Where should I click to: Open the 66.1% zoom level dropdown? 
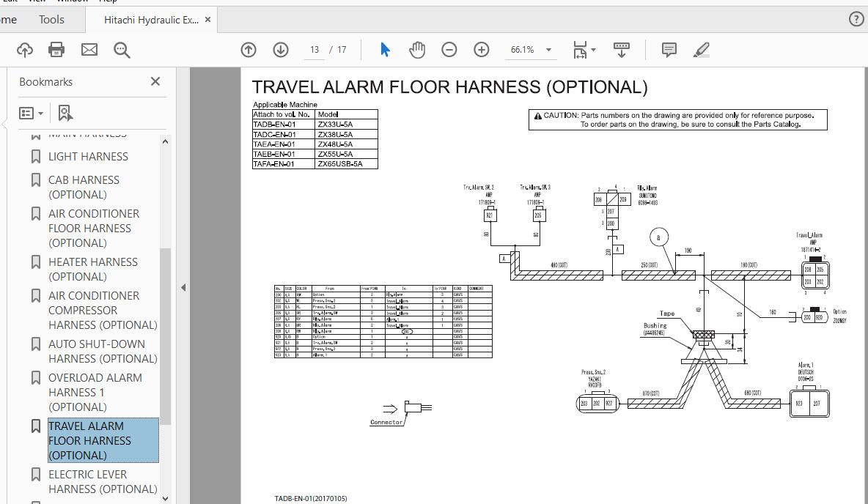point(548,50)
